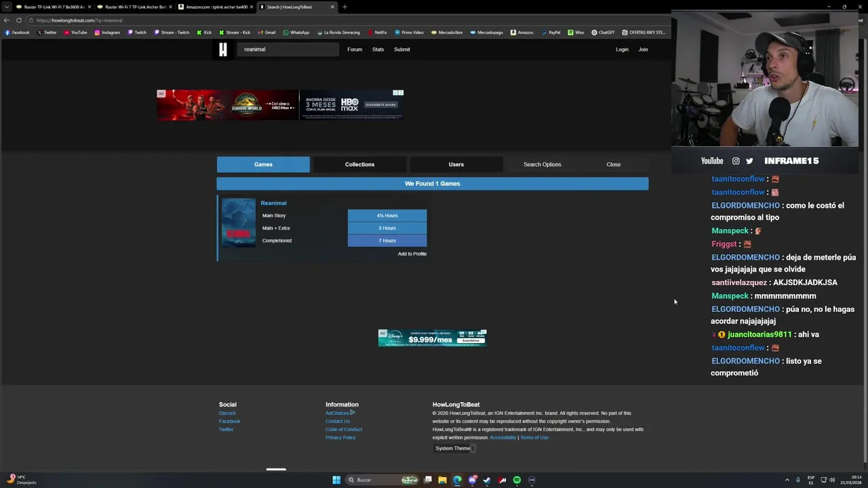Open Spotify from the taskbar

tap(517, 480)
